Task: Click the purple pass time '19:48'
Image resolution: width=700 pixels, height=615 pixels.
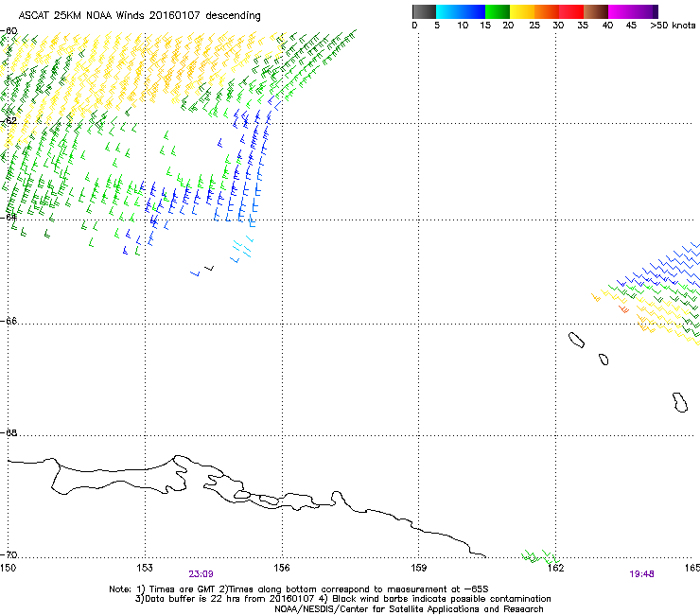Action: pyautogui.click(x=641, y=574)
